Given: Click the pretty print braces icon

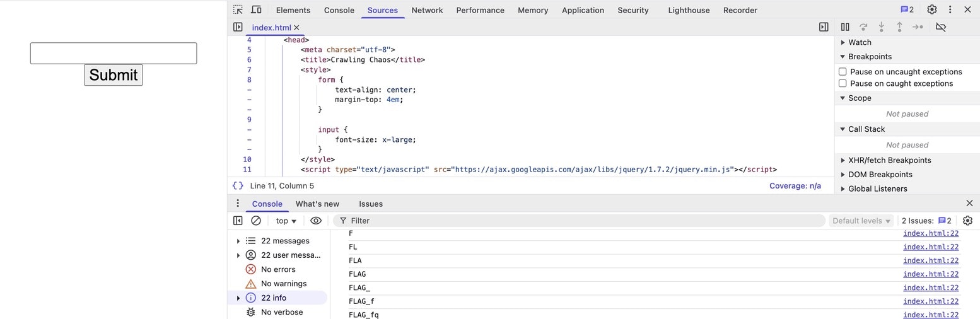Looking at the screenshot, I should click(238, 186).
